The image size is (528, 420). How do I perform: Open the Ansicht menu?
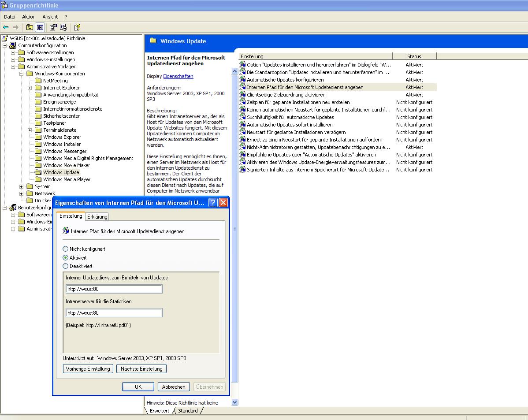pos(50,16)
